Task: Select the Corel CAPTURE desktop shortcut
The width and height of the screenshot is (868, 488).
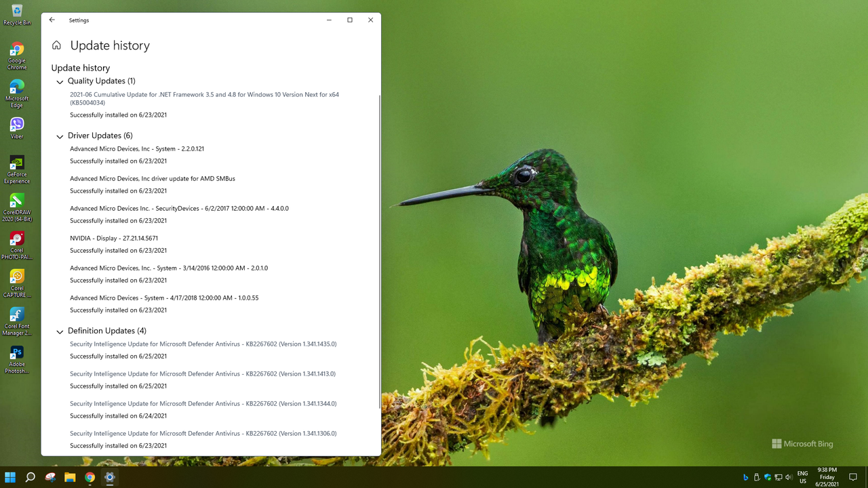Action: coord(17,284)
